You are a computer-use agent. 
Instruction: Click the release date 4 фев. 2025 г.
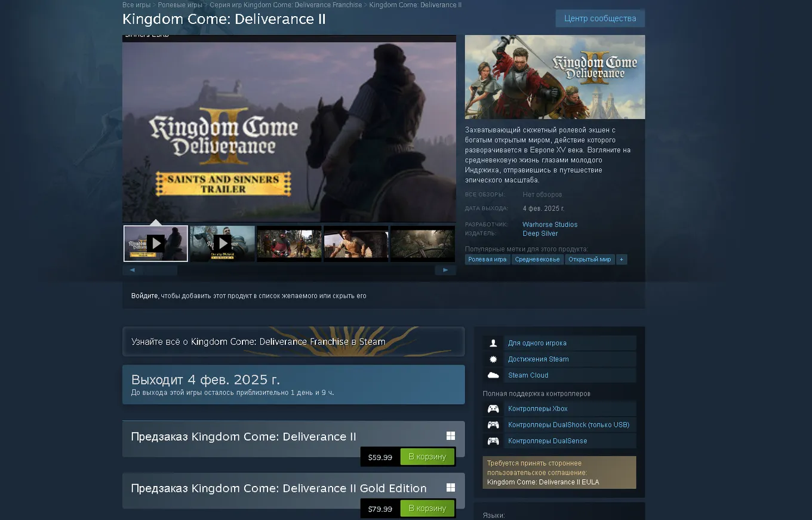tap(543, 208)
